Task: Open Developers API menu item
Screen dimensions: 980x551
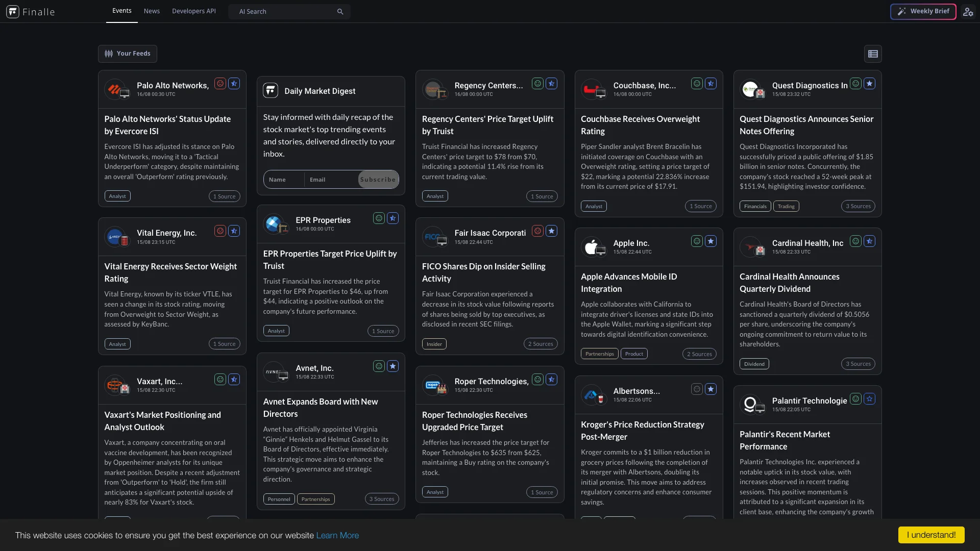Action: pyautogui.click(x=194, y=11)
